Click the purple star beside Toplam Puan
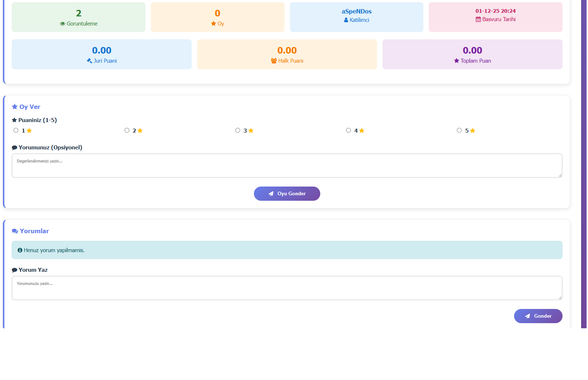 coord(456,61)
